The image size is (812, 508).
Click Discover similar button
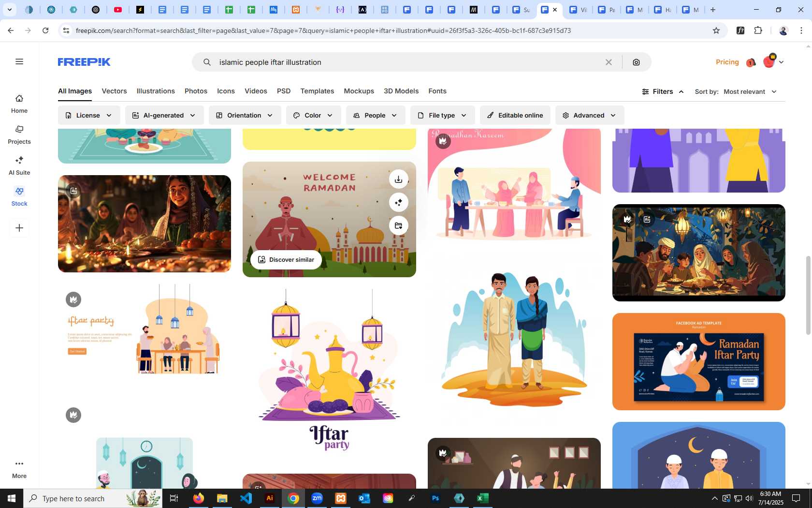point(286,260)
